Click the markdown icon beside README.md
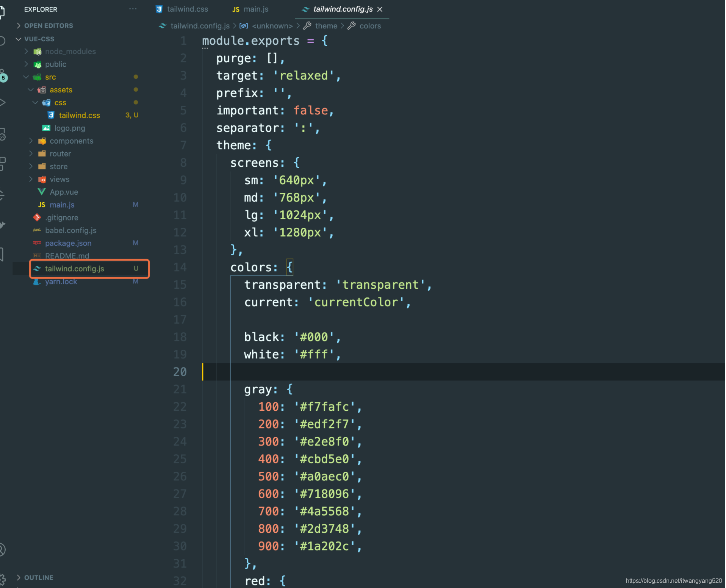Image resolution: width=726 pixels, height=588 pixels. click(x=37, y=256)
